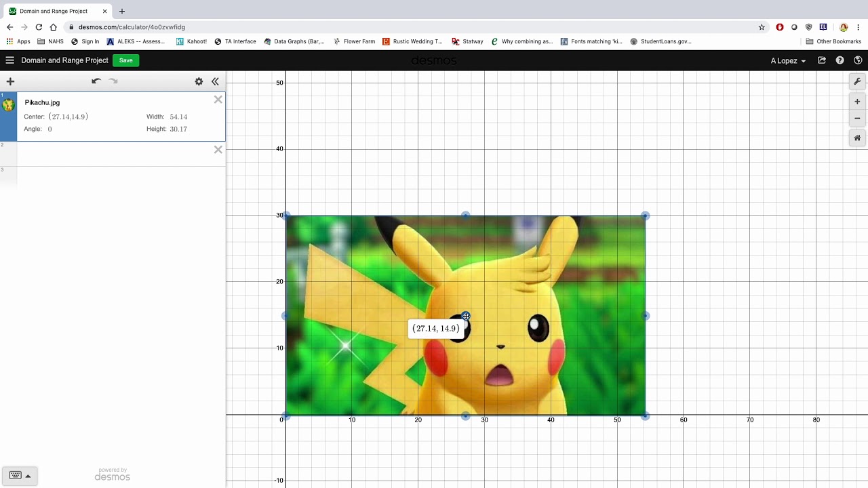Screen dimensions: 868x488
Task: Delete the Pikachu.jpg image expression
Action: click(x=218, y=100)
